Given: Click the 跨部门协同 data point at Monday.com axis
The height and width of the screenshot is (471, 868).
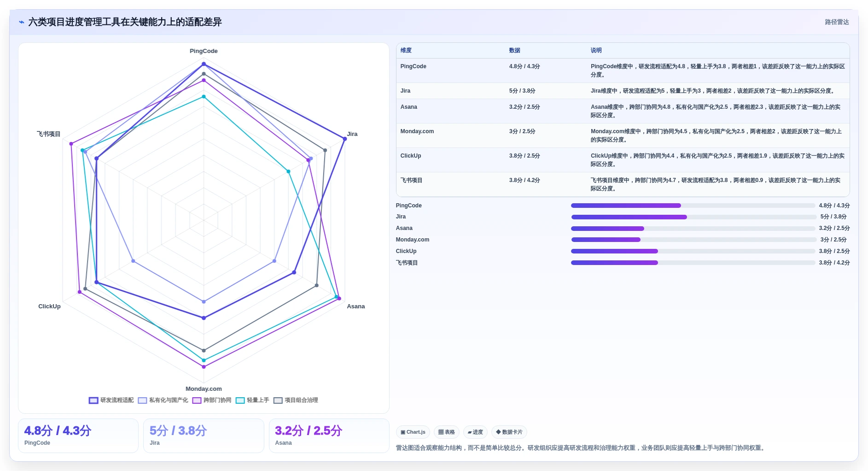Looking at the screenshot, I should 204,367.
